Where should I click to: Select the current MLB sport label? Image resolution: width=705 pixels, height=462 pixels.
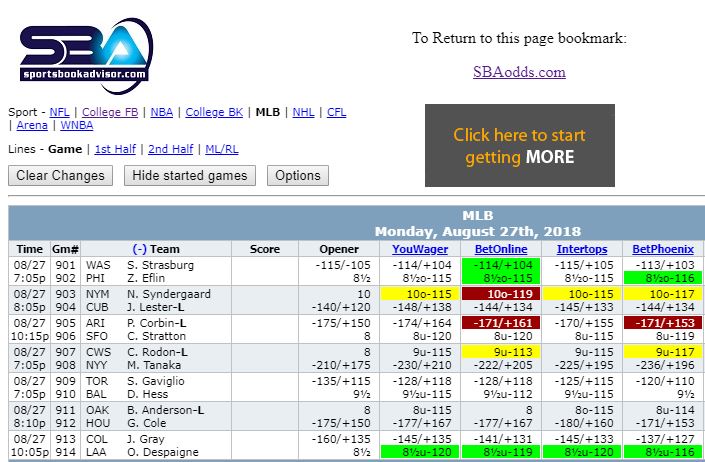pos(268,112)
